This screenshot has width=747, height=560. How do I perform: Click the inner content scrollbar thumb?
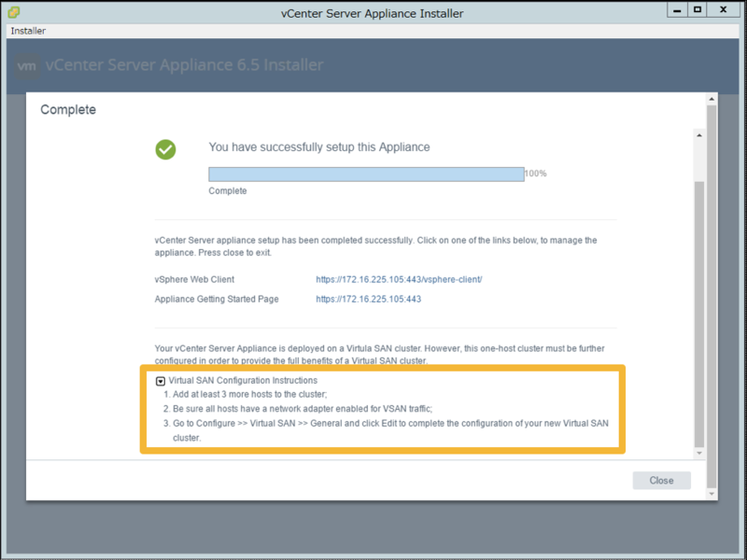[x=698, y=315]
